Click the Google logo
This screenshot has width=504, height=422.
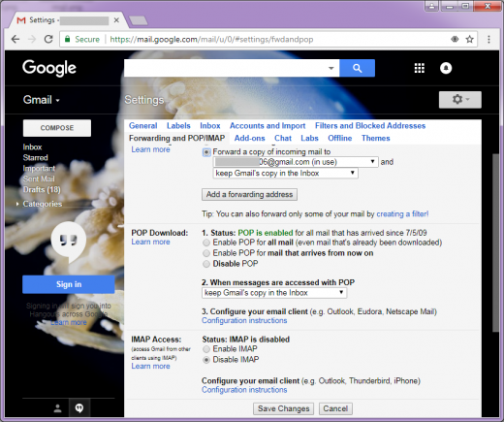tap(49, 68)
